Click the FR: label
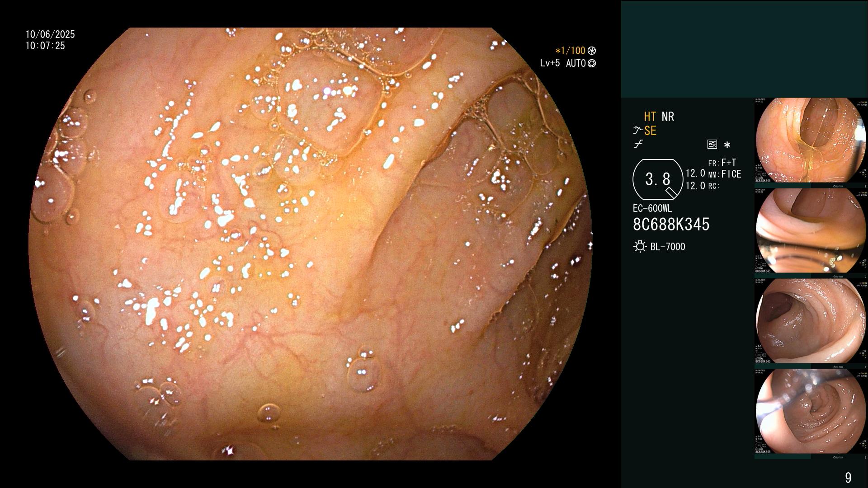Image resolution: width=868 pixels, height=488 pixels. coord(714,163)
